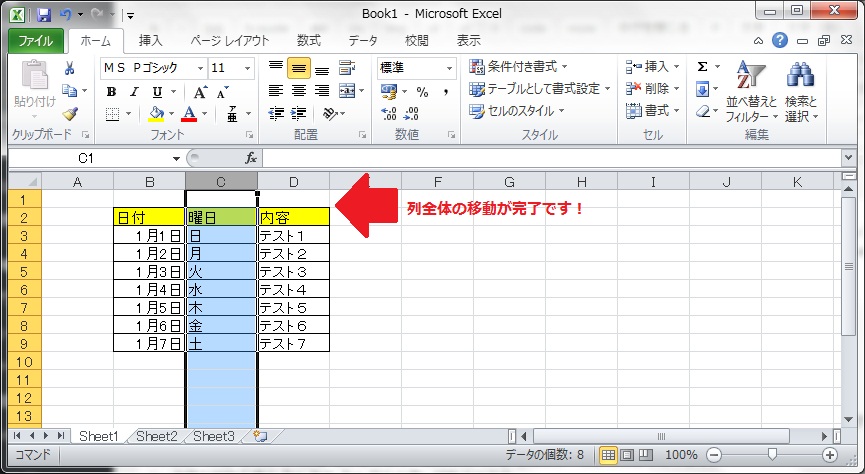Center text horizontally
The width and height of the screenshot is (865, 474).
click(x=298, y=90)
